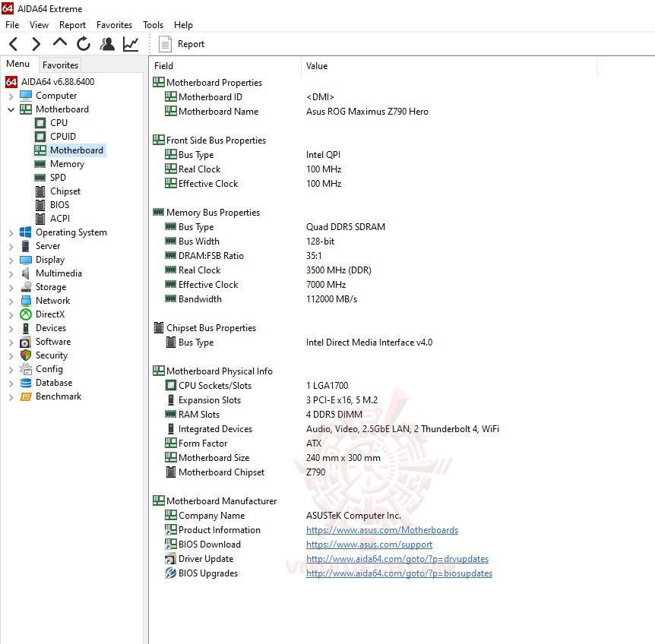Select CPU in the Motherboard tree
Screen dimensions: 655x644
pyautogui.click(x=59, y=123)
